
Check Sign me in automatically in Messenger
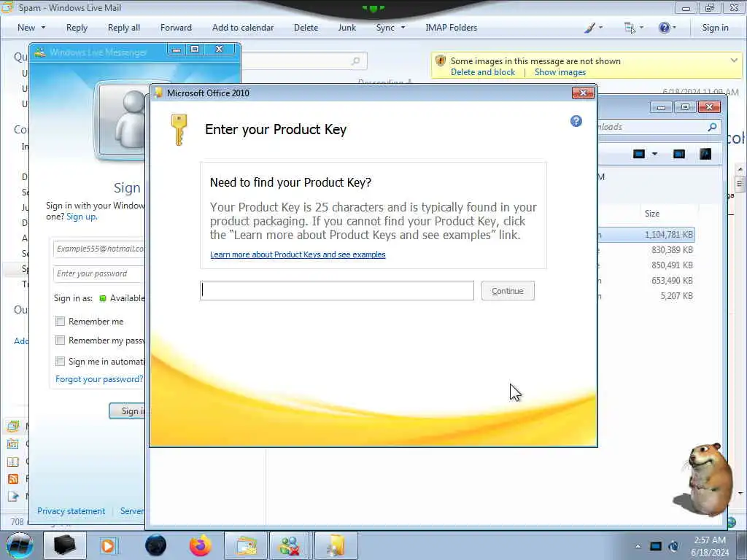pyautogui.click(x=60, y=362)
